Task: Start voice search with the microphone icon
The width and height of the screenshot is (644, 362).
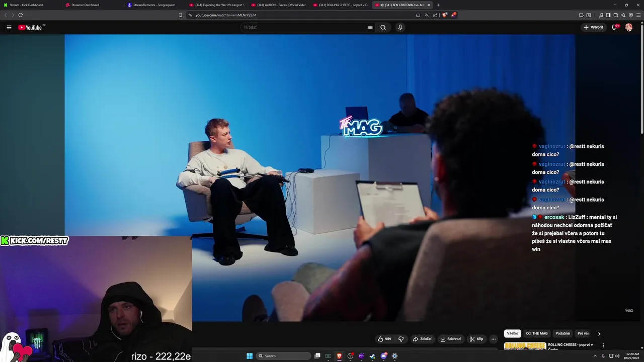Action: pos(400,28)
